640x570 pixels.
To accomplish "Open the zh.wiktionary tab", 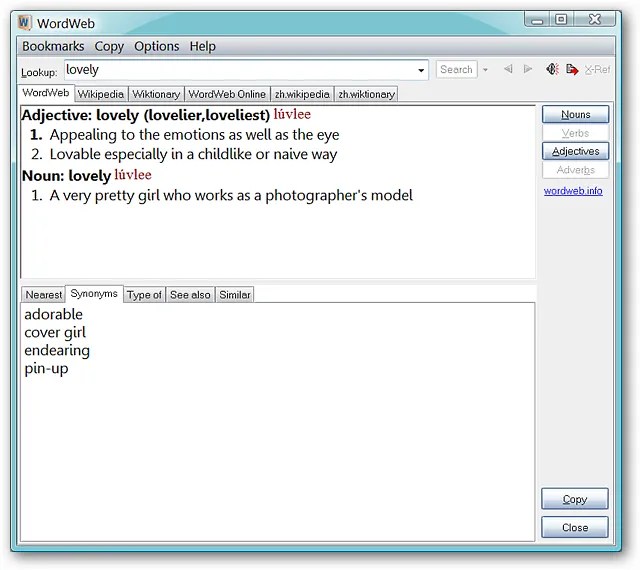I will pos(366,94).
